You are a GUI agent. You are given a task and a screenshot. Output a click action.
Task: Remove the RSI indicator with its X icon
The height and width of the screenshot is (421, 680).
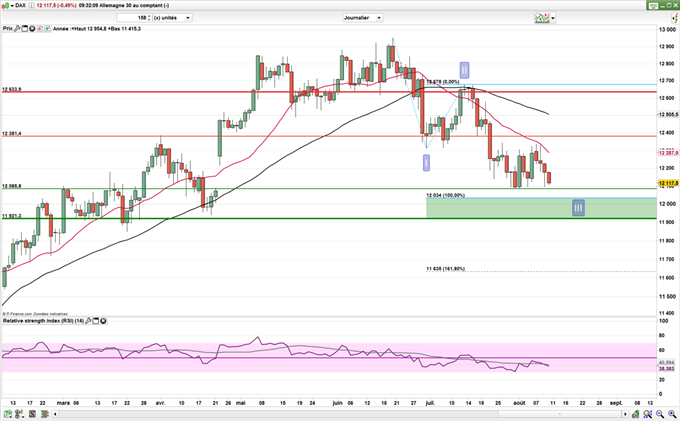click(103, 321)
